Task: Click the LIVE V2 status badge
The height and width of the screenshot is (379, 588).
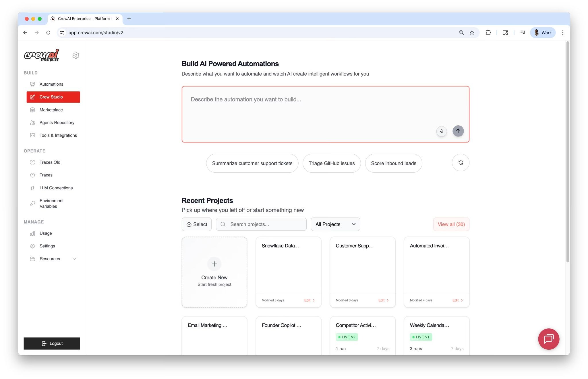Action: [347, 337]
